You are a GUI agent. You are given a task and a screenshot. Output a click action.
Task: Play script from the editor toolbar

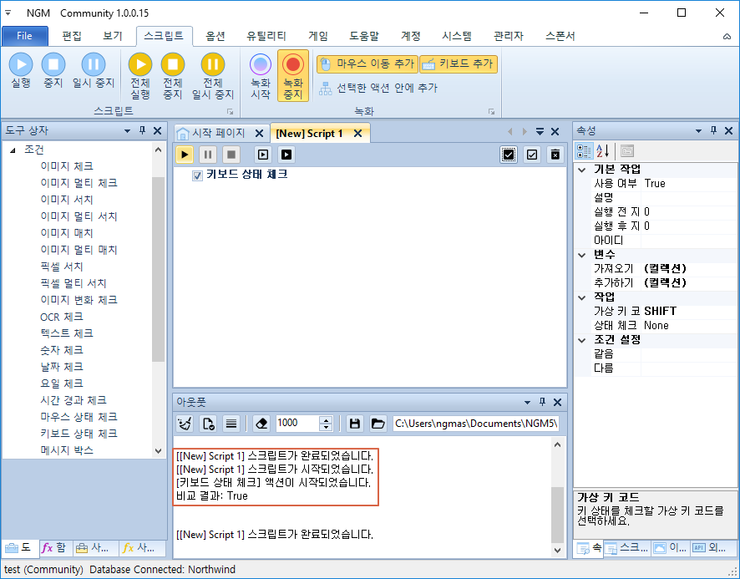185,154
